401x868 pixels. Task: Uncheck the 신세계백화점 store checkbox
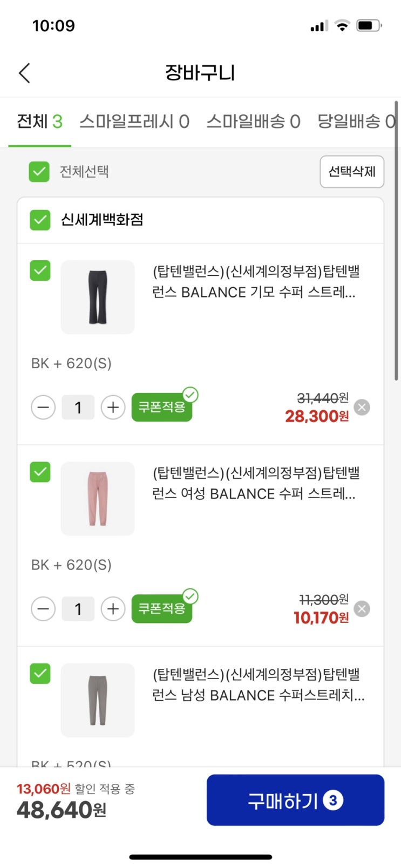(40, 220)
